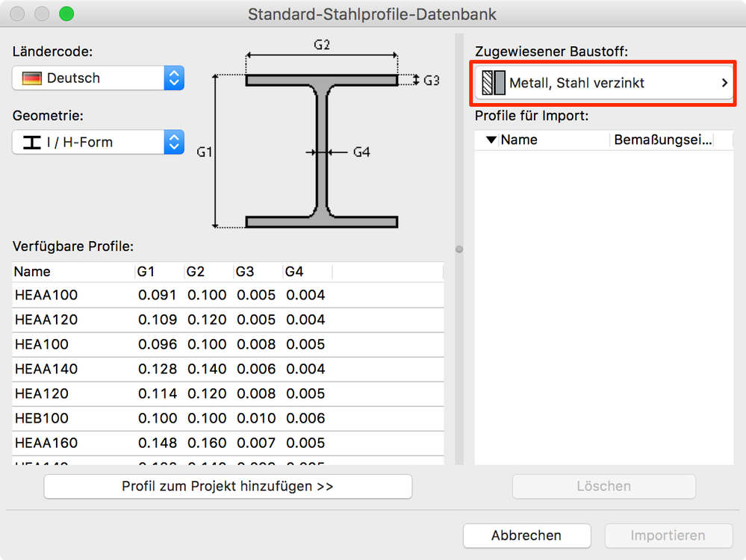
Task: Click G2 value 0.160 of HEAA160
Action: click(207, 444)
